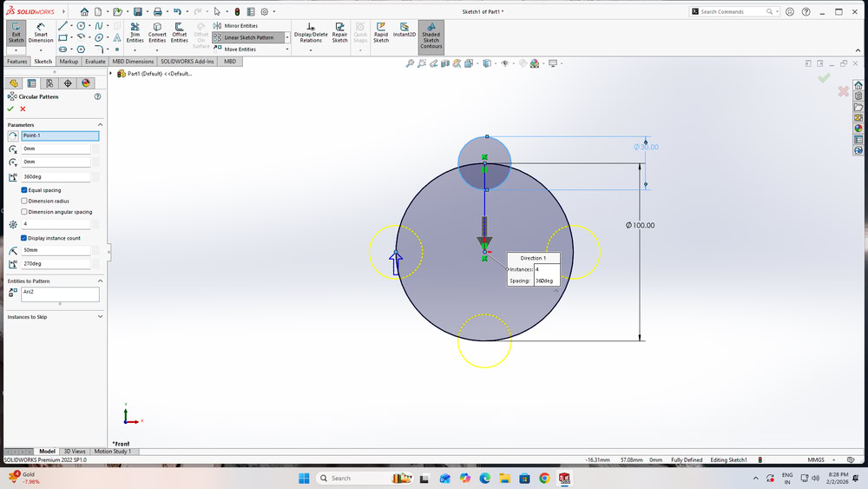
Task: Click the Spline sketch tool
Action: pos(99,26)
